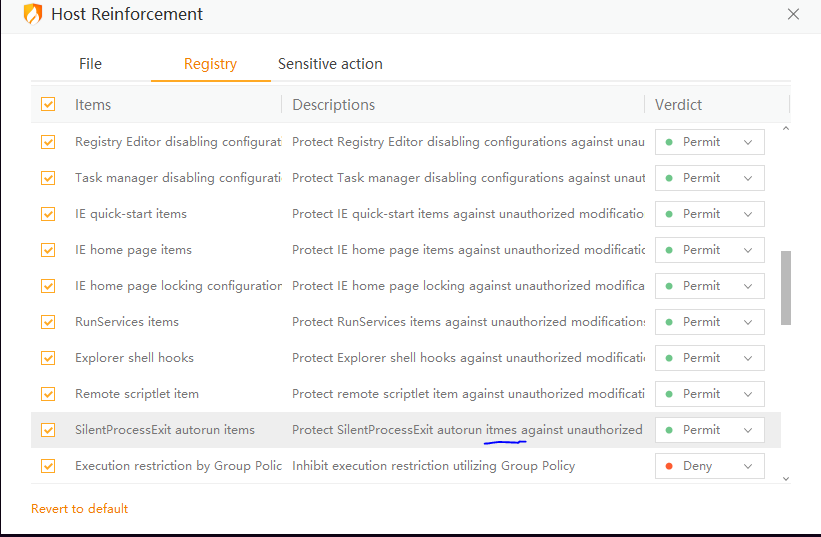This screenshot has height=537, width=821.
Task: Toggle Explorer shell hooks checkbox
Action: [x=48, y=358]
